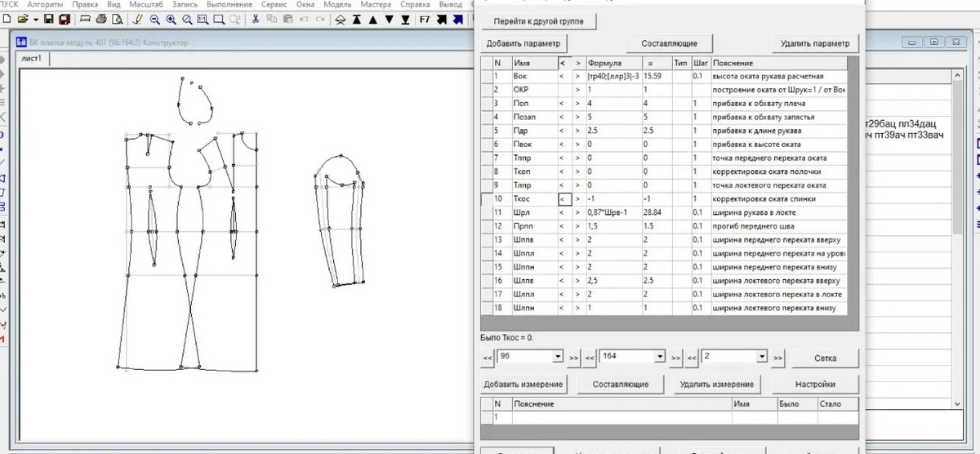980x454 pixels.
Task: Click the Print icon in toolbar
Action: [x=101, y=18]
